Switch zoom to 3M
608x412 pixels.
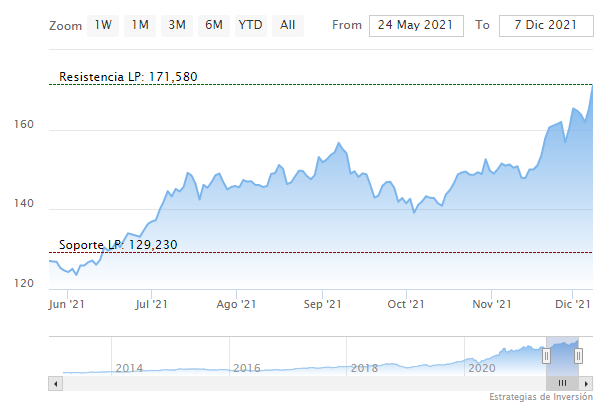[x=177, y=25]
